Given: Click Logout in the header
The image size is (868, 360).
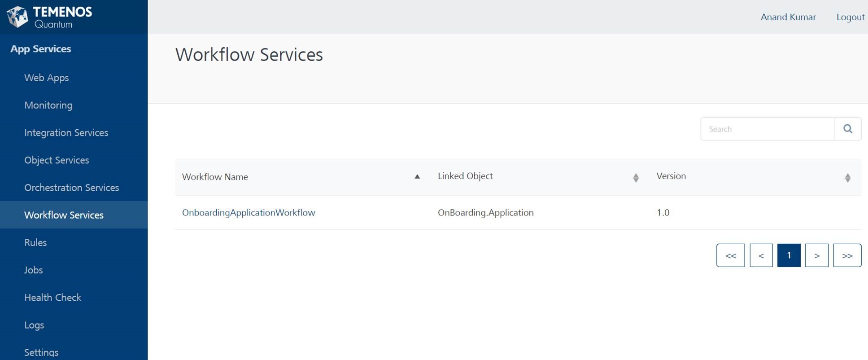Looking at the screenshot, I should [x=850, y=17].
